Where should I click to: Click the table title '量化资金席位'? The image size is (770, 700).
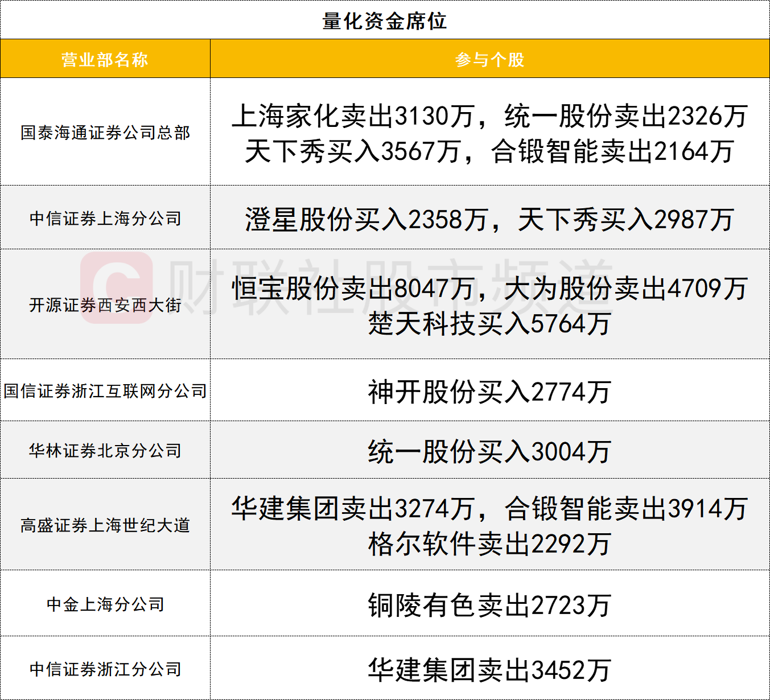(385, 22)
